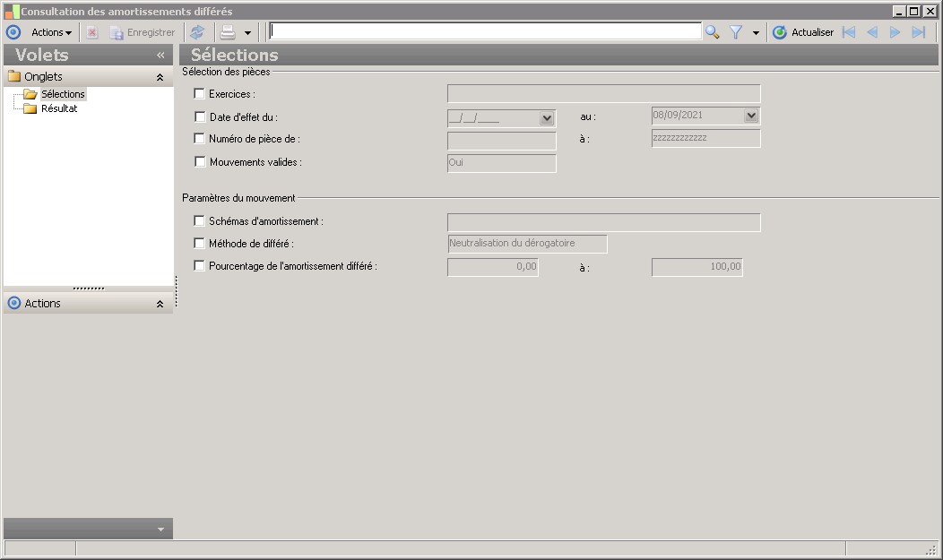Expand the Actions section in side panel
The width and height of the screenshot is (943, 560).
160,304
